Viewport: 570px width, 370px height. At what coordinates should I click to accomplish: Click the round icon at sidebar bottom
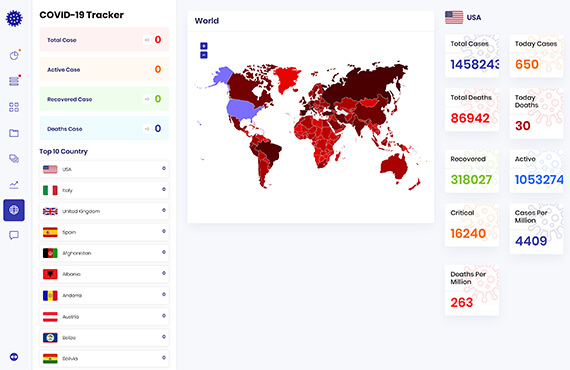pyautogui.click(x=14, y=357)
